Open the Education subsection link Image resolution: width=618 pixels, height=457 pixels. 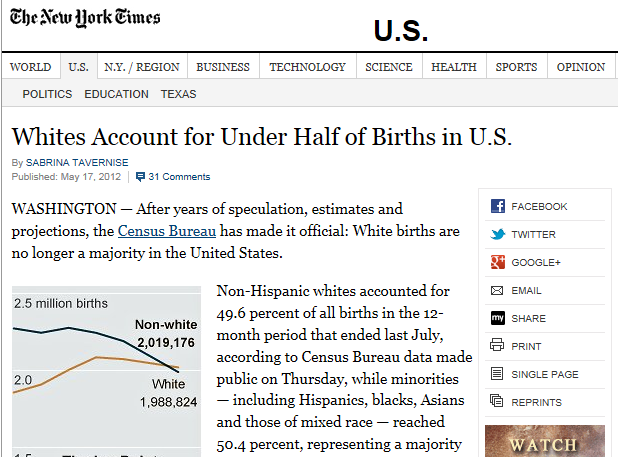pos(116,94)
